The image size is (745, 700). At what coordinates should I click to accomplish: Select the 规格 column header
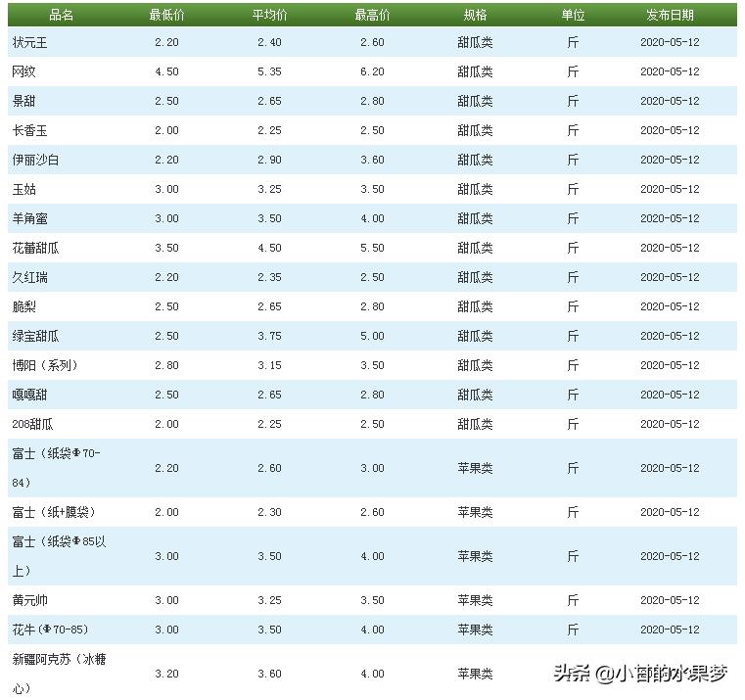[x=475, y=15]
